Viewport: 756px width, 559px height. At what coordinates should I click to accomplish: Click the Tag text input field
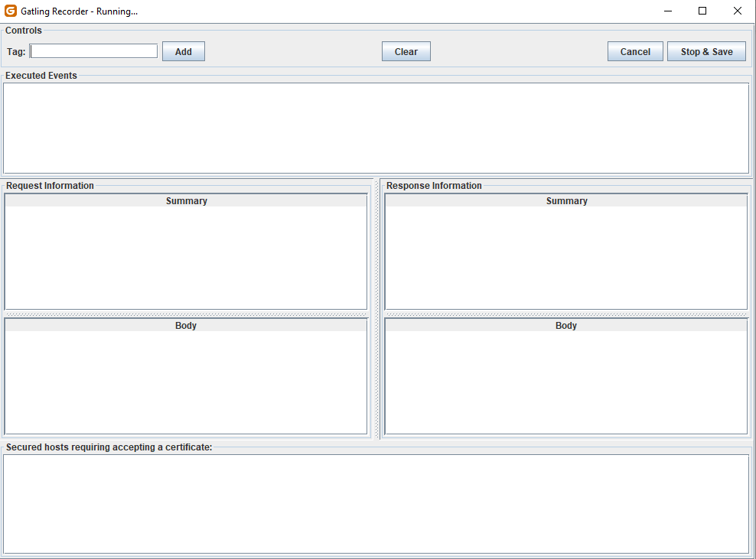point(93,51)
